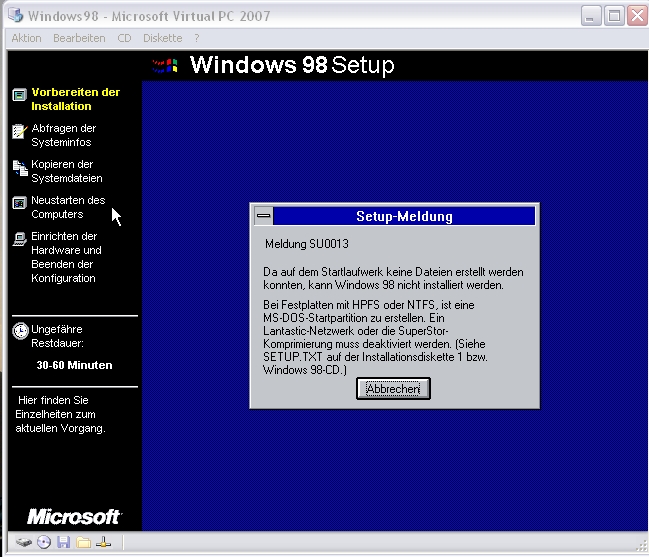
Task: Minimize the Virtual PC window
Action: coord(591,16)
